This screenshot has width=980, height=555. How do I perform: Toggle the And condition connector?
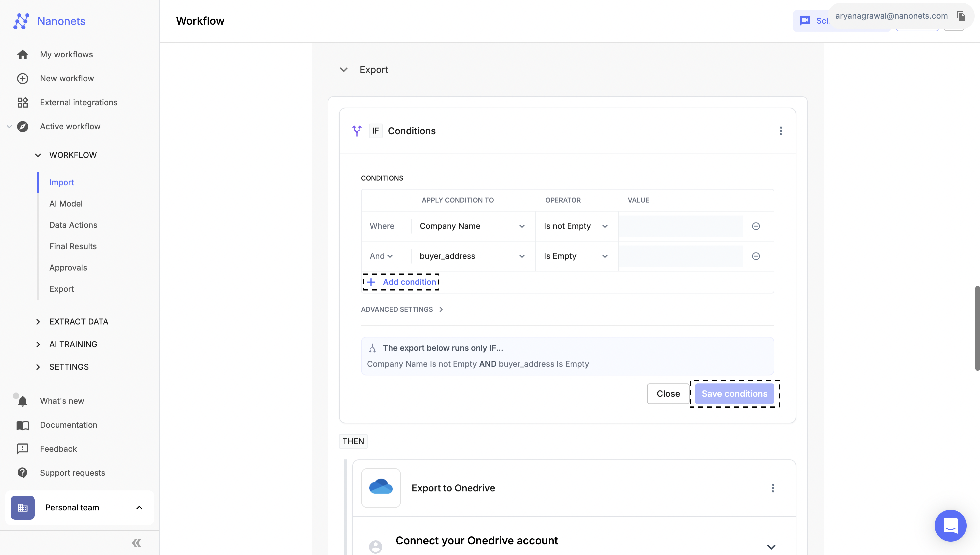pos(381,256)
